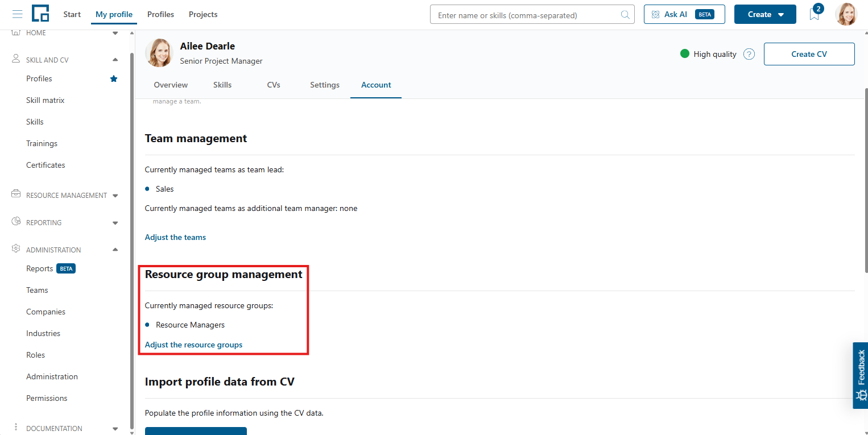Image resolution: width=868 pixels, height=435 pixels.
Task: Click the Skill and CV person icon
Action: click(16, 59)
